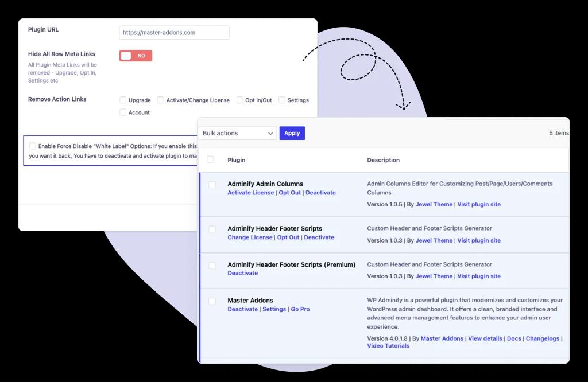The width and height of the screenshot is (588, 382).
Task: Open Jewel Theme link in Premium scripts row
Action: pyautogui.click(x=434, y=276)
